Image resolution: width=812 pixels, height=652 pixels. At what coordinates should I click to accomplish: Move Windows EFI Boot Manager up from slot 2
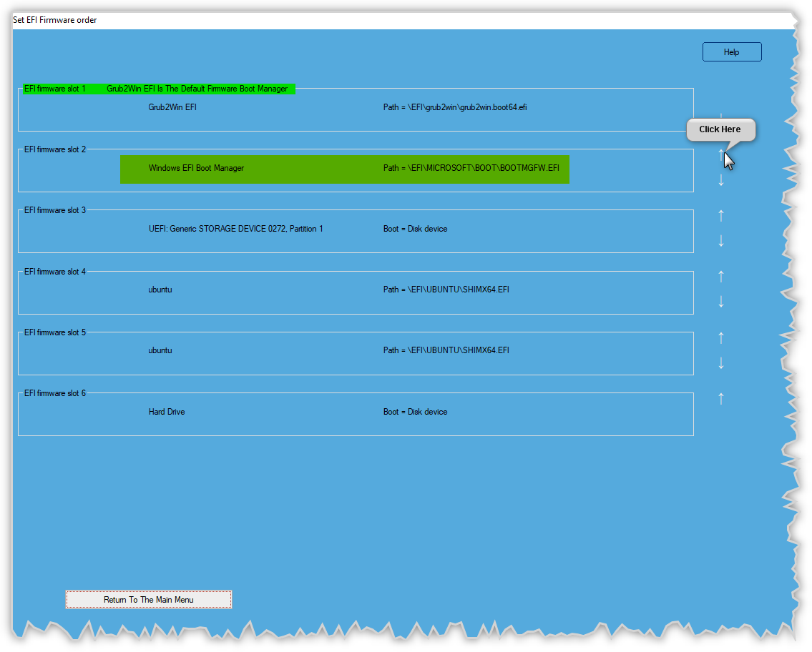(721, 154)
